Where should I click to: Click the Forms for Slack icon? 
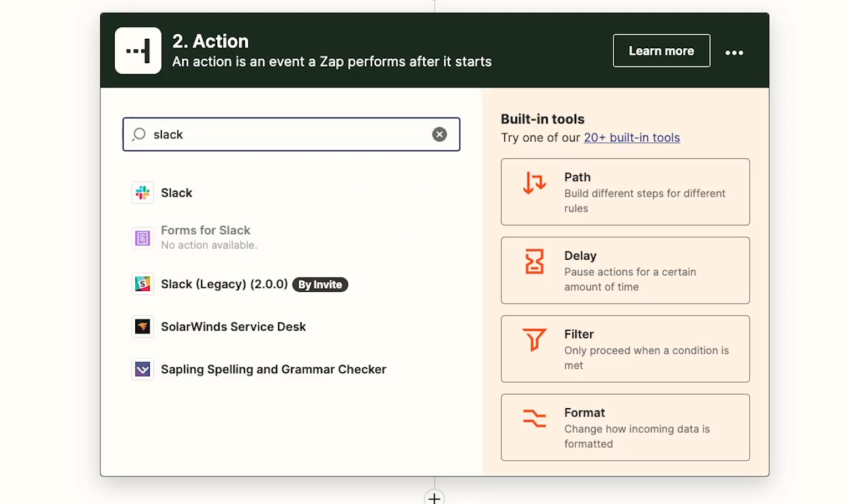[x=142, y=238]
